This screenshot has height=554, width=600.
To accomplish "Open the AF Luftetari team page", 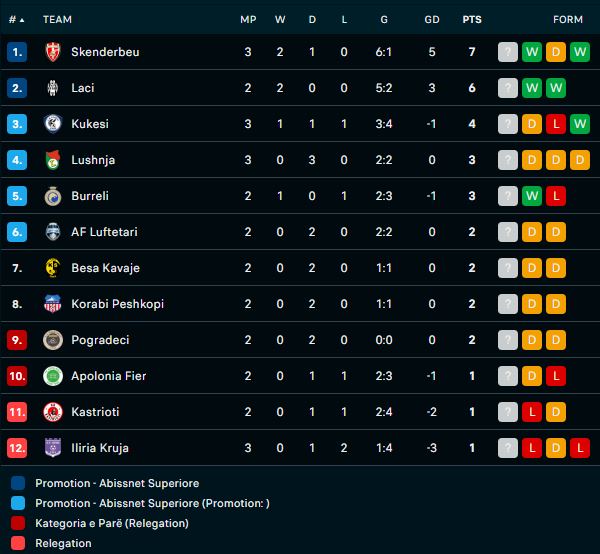I will pos(104,232).
